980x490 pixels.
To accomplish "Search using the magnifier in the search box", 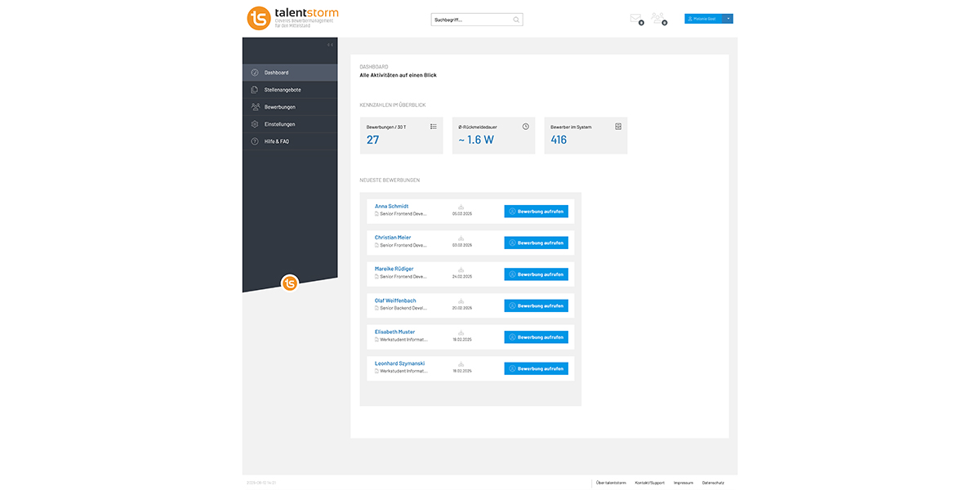I will (515, 18).
